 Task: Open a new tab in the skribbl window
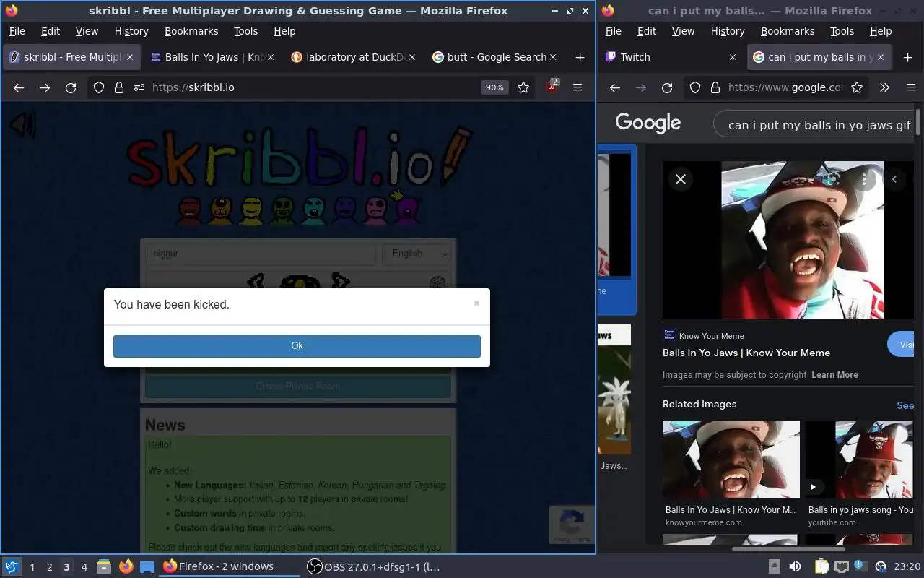(x=580, y=57)
